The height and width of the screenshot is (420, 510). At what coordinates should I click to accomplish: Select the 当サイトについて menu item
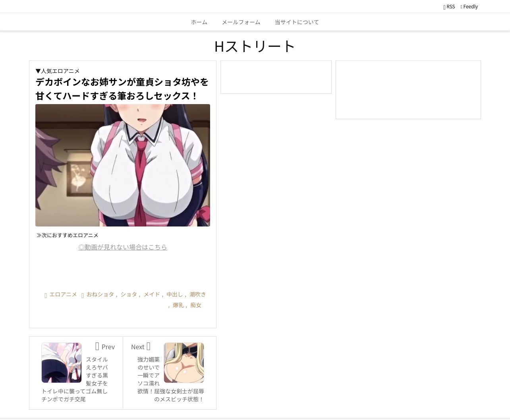click(297, 22)
